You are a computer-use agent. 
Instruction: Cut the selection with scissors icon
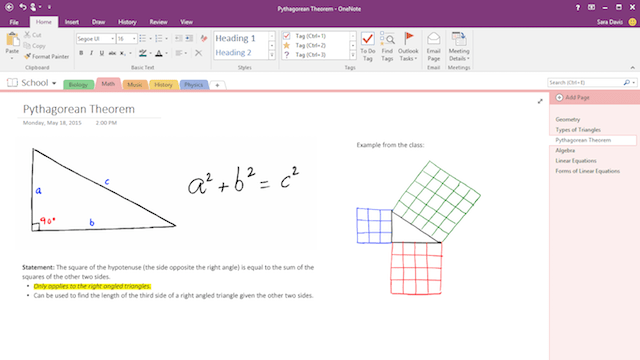click(33, 35)
